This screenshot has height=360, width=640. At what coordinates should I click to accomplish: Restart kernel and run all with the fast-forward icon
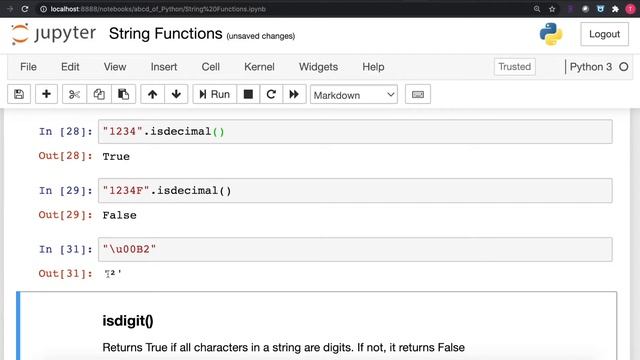(294, 95)
